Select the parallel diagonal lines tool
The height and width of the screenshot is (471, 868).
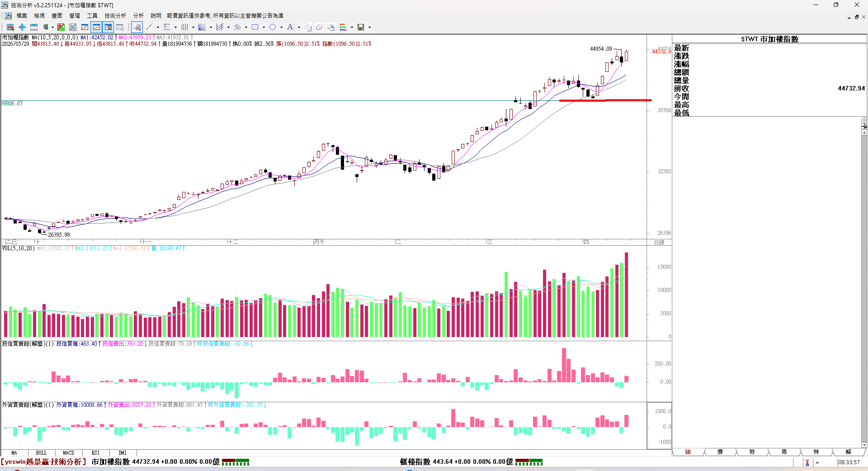pos(237,27)
